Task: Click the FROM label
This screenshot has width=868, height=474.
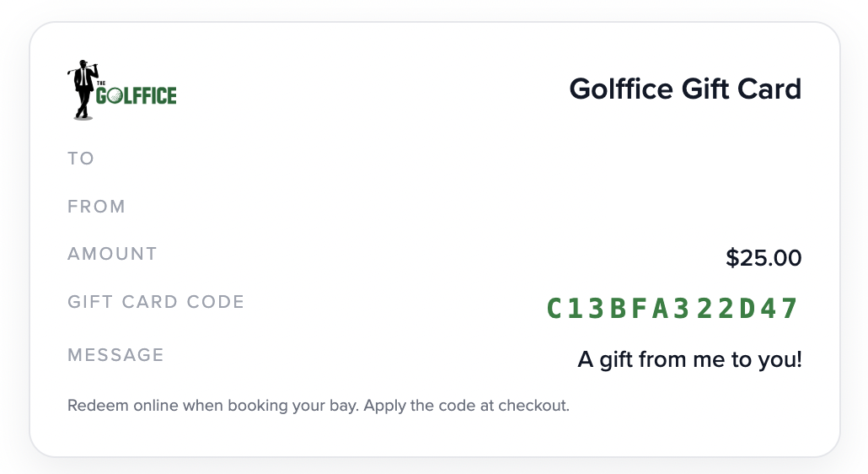Action: point(96,207)
